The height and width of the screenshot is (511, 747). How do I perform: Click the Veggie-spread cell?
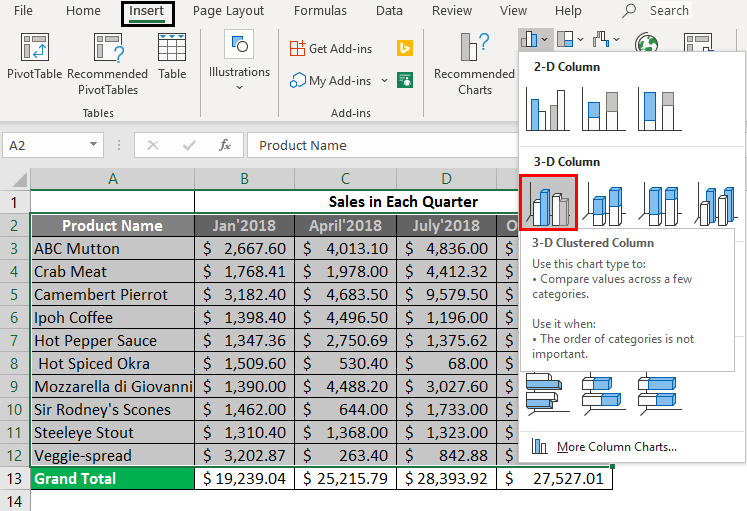point(112,456)
